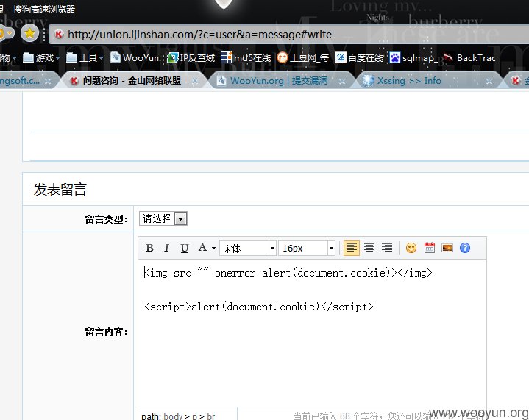The image size is (529, 420).
Task: Open the WooYun bookmark
Action: [135, 58]
